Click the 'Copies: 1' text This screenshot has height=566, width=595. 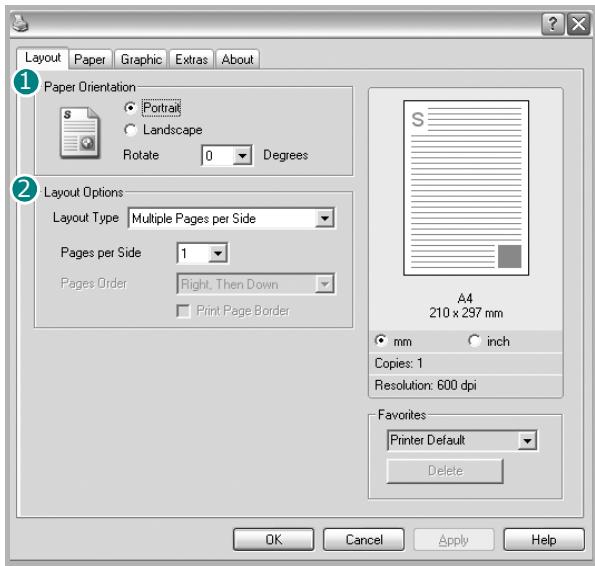[x=398, y=363]
